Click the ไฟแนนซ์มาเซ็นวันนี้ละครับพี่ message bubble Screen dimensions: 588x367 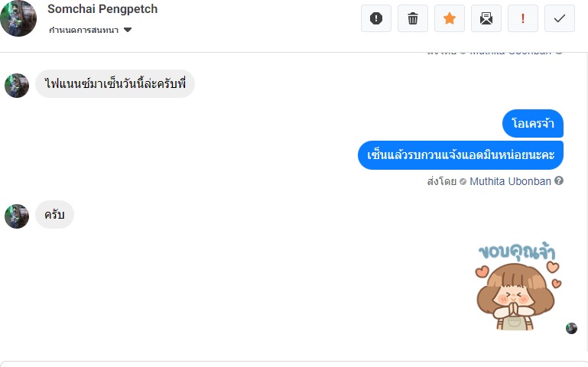click(x=115, y=84)
